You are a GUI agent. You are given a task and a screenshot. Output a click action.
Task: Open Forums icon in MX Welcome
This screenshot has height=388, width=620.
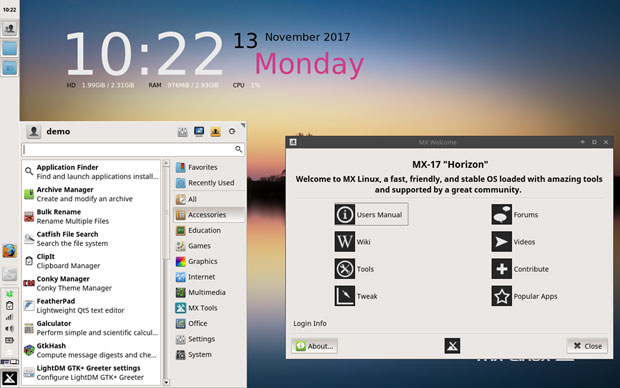(501, 214)
